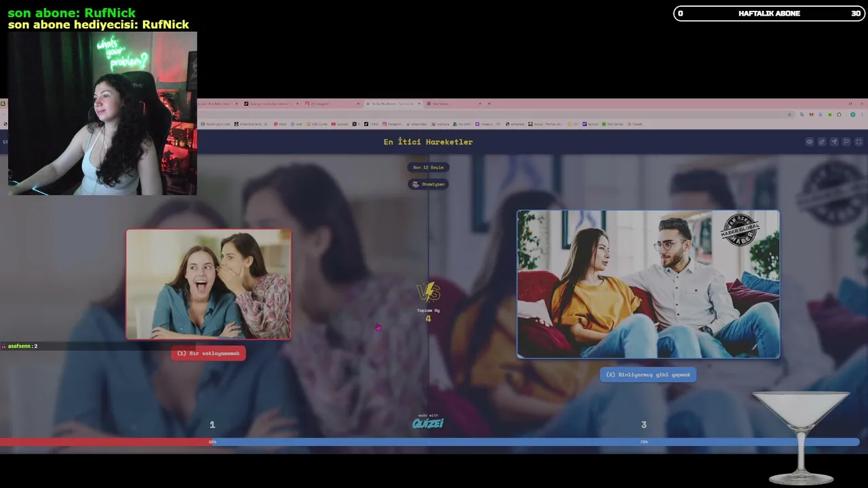868x488 pixels.
Task: Click the Quizei logo at the bottom
Action: tap(428, 423)
